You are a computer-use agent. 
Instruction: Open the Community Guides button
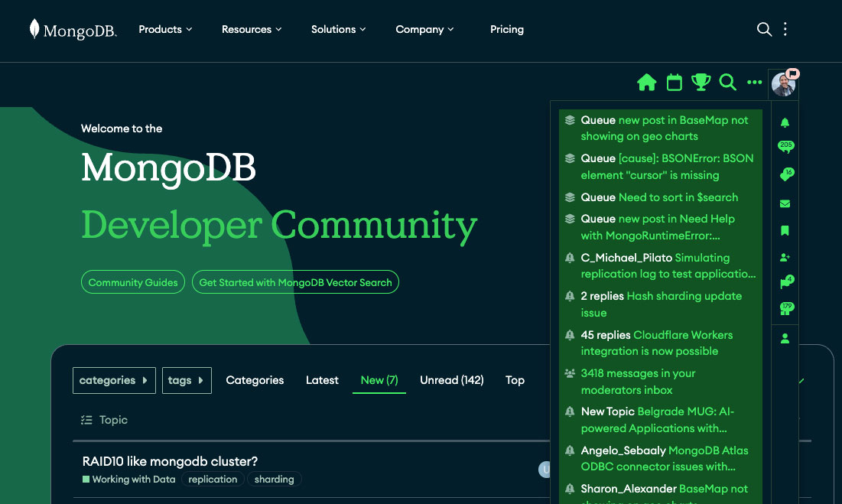click(x=133, y=282)
